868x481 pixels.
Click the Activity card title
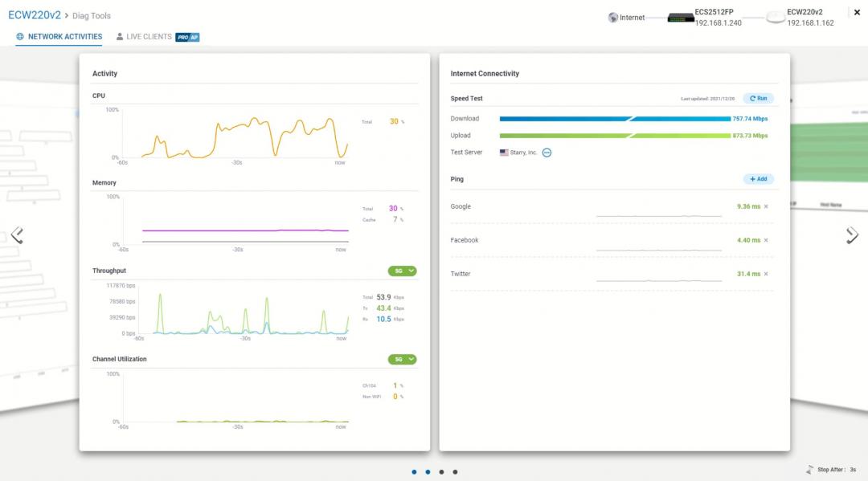(104, 74)
